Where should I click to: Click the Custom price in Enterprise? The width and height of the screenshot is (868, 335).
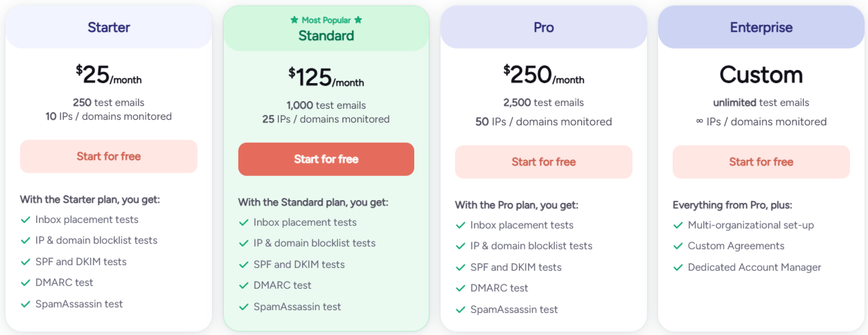(761, 75)
